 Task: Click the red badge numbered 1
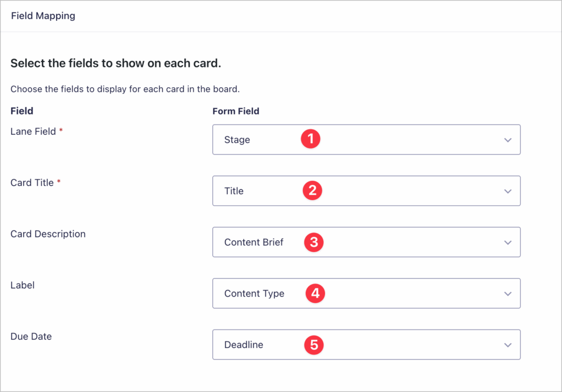[x=311, y=139]
